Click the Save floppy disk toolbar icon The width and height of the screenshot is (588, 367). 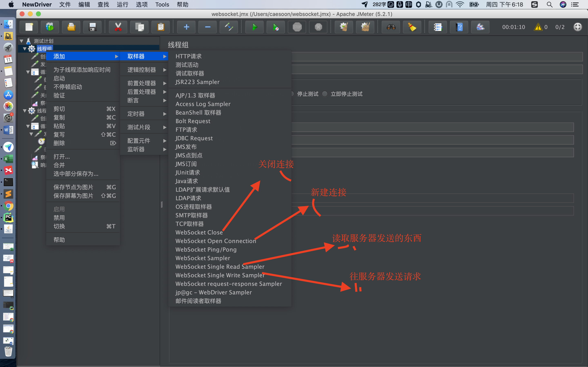click(x=92, y=27)
